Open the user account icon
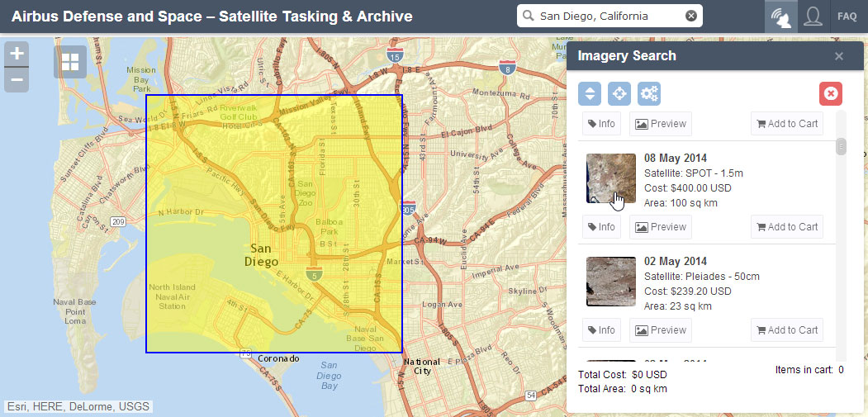Viewport: 868px width, 417px height. (x=813, y=16)
